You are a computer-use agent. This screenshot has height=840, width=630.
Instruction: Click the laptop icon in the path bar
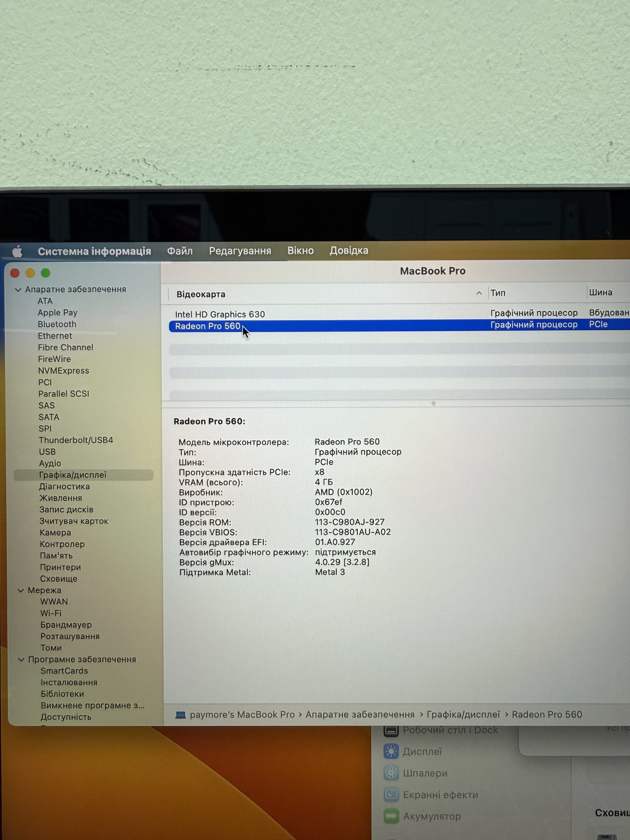[180, 715]
